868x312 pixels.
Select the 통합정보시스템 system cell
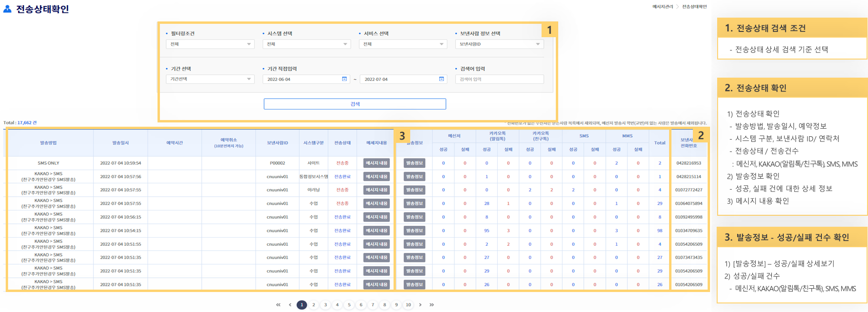point(313,177)
